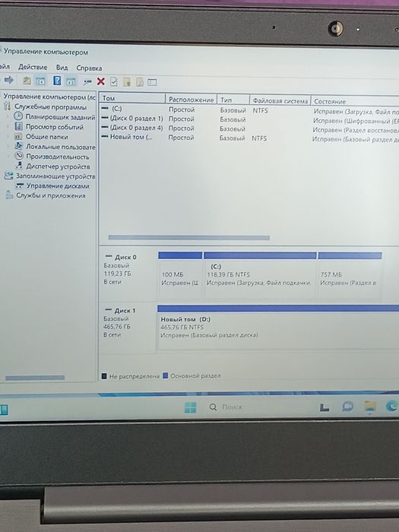Image resolution: width=399 pixels, height=532 pixels.
Task: Click the Общие папки icon
Action: [x=18, y=137]
